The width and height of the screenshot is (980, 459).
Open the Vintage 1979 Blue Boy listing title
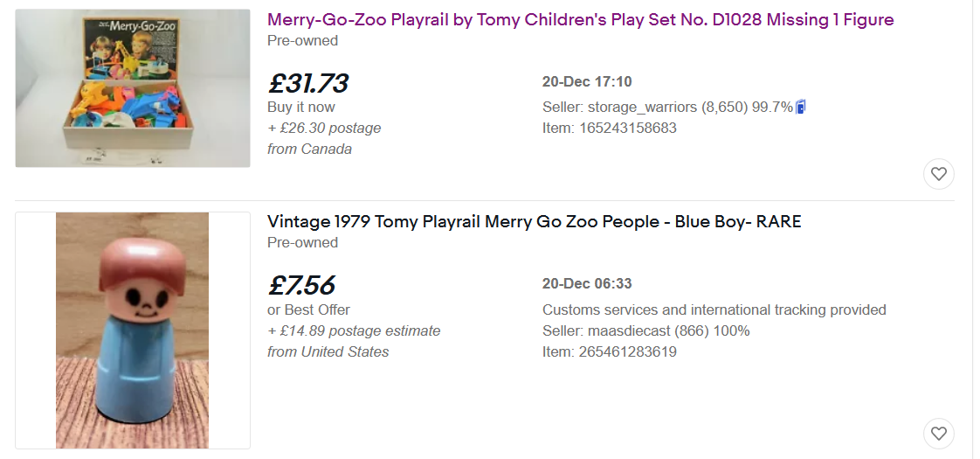(x=534, y=222)
